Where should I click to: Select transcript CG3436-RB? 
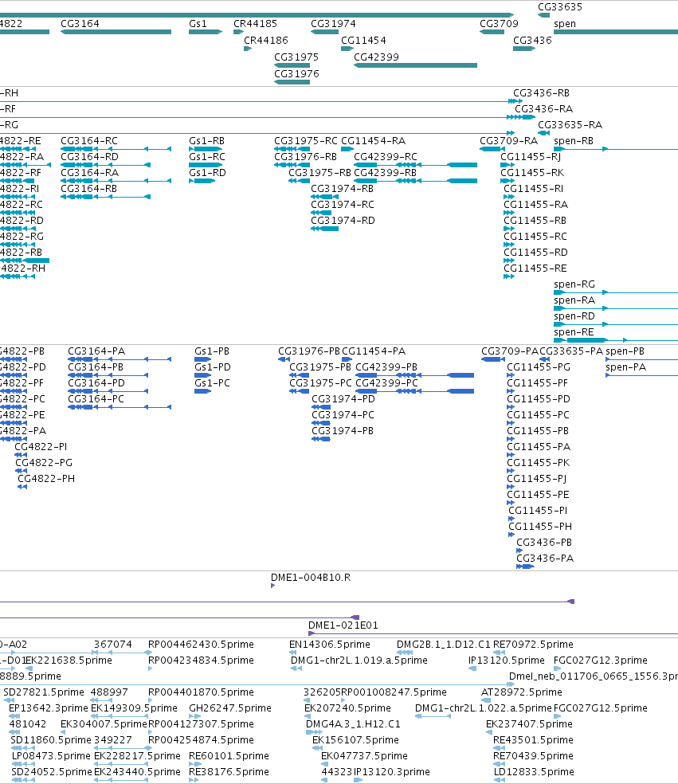(542, 93)
